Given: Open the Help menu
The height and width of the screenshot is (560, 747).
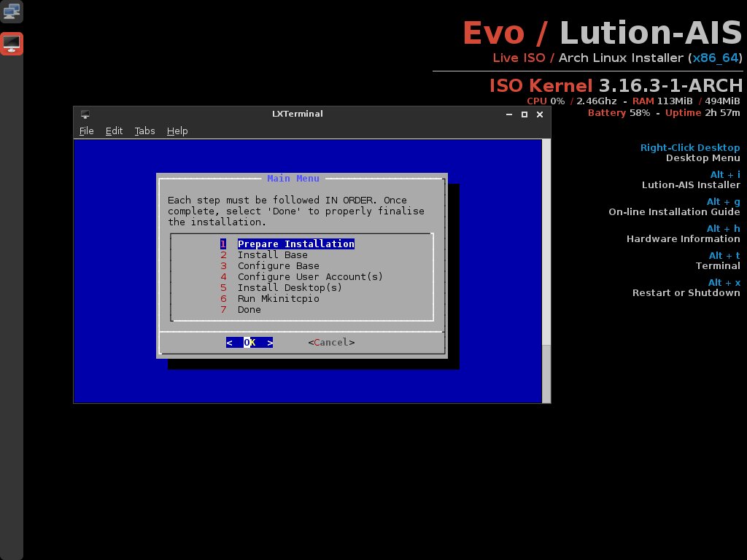Looking at the screenshot, I should (177, 131).
